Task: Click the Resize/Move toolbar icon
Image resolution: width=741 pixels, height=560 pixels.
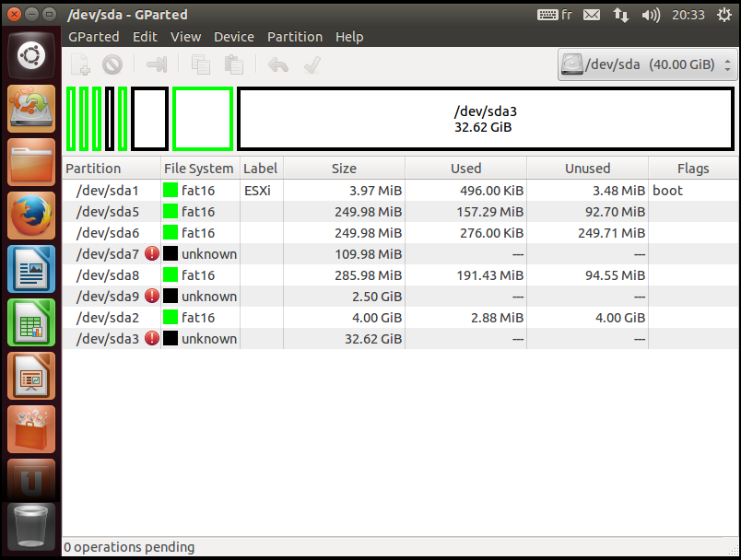Action: pyautogui.click(x=158, y=64)
